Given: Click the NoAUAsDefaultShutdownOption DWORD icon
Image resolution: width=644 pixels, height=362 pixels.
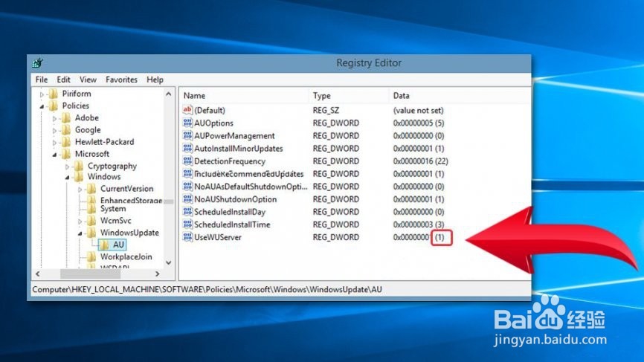Looking at the screenshot, I should [187, 186].
